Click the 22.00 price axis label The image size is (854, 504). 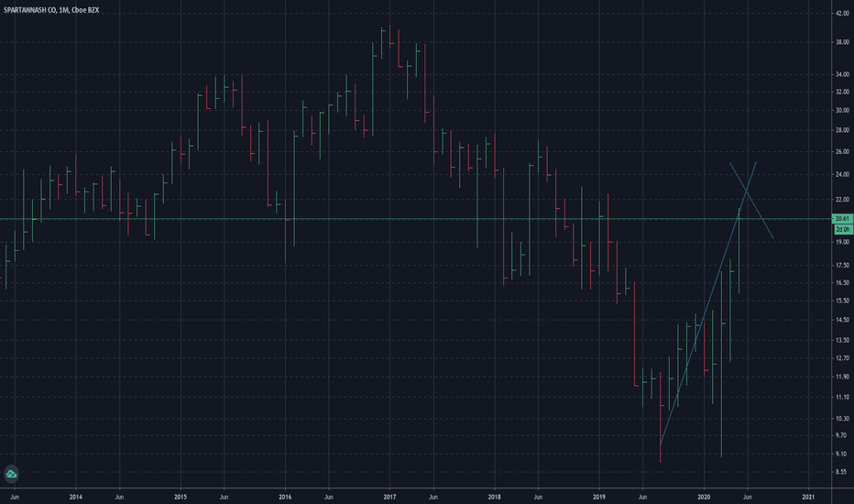(842, 200)
